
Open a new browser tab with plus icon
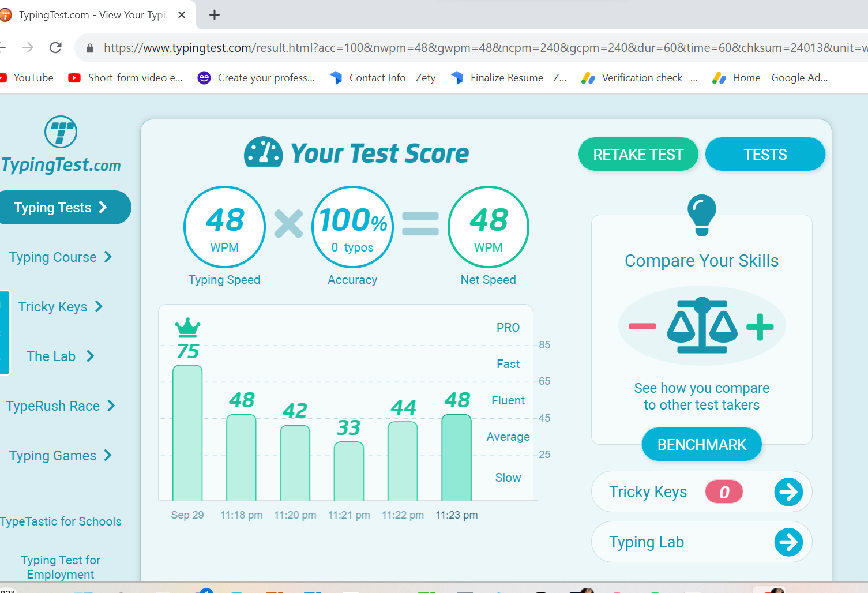tap(215, 15)
